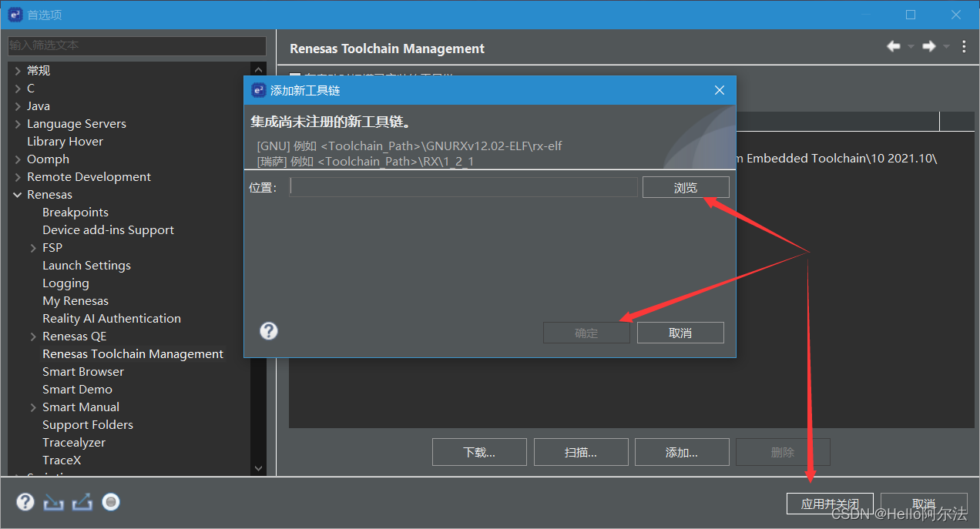Image resolution: width=980 pixels, height=529 pixels.
Task: Click 应用并关闭 to apply settings
Action: click(830, 504)
